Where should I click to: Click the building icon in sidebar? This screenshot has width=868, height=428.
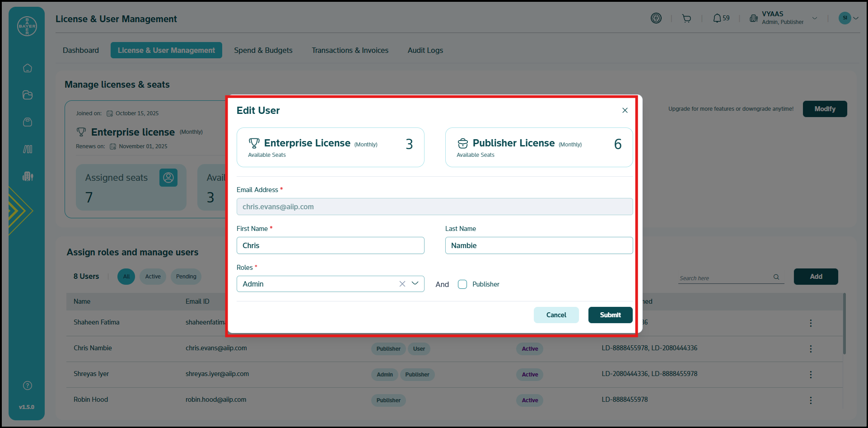click(28, 176)
